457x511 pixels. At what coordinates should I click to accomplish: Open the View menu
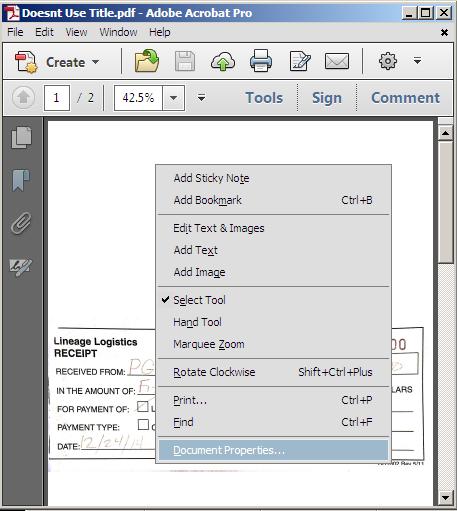pyautogui.click(x=76, y=32)
